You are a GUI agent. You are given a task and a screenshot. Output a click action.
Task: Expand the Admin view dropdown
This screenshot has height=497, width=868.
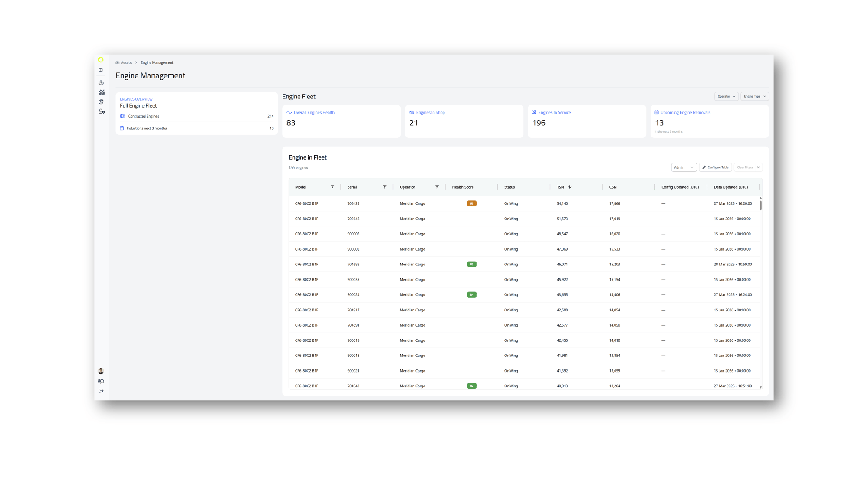(x=683, y=167)
